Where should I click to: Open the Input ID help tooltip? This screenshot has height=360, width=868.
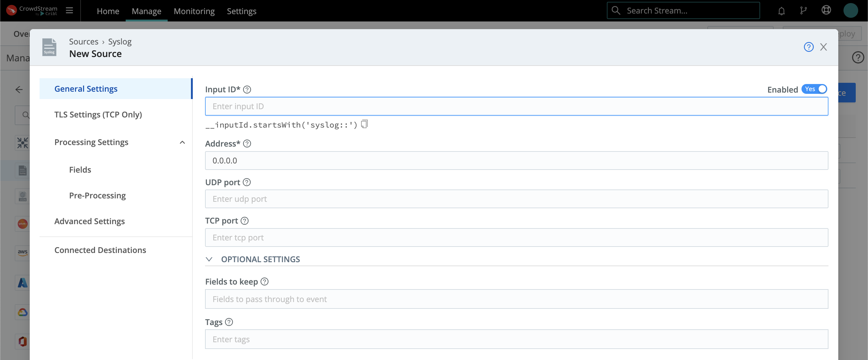(247, 89)
